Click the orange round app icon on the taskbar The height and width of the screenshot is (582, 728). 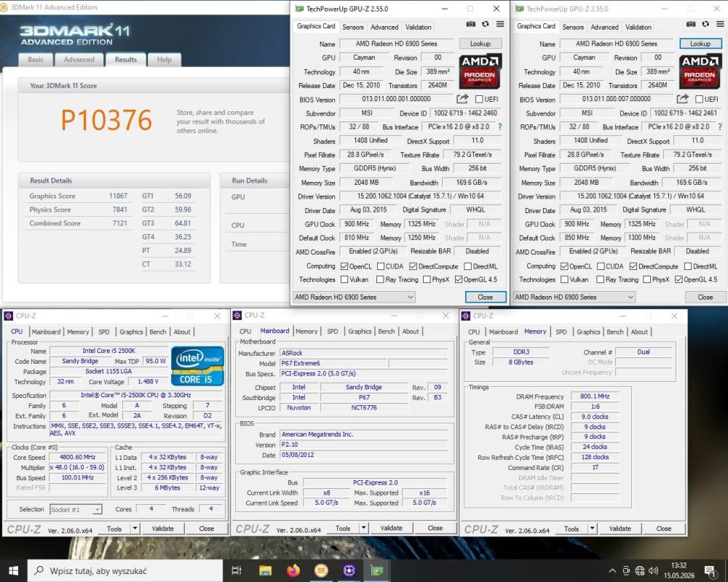pos(321,570)
